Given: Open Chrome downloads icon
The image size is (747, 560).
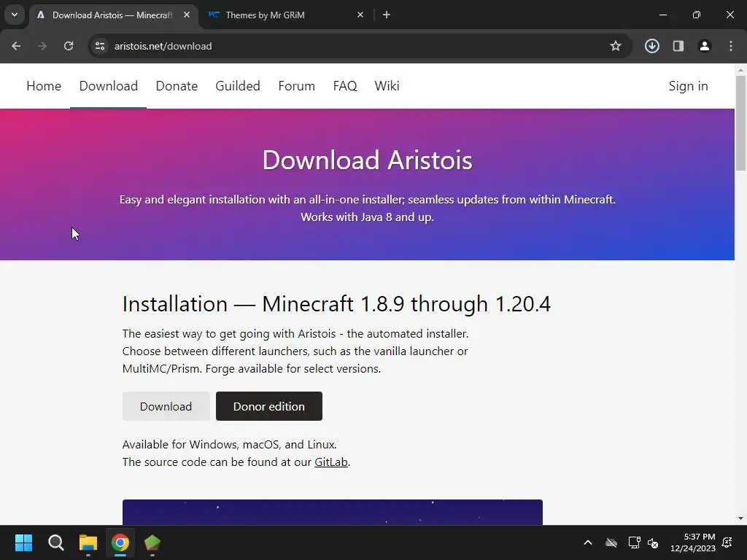Looking at the screenshot, I should [652, 46].
